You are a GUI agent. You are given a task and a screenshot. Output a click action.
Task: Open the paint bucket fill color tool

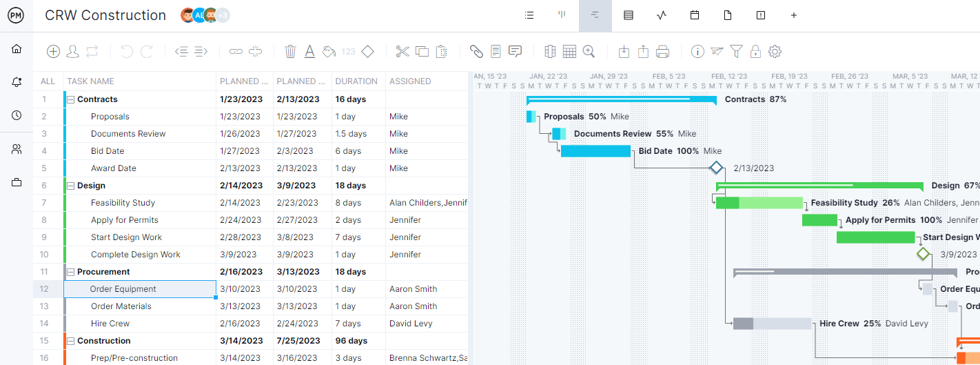coord(329,52)
